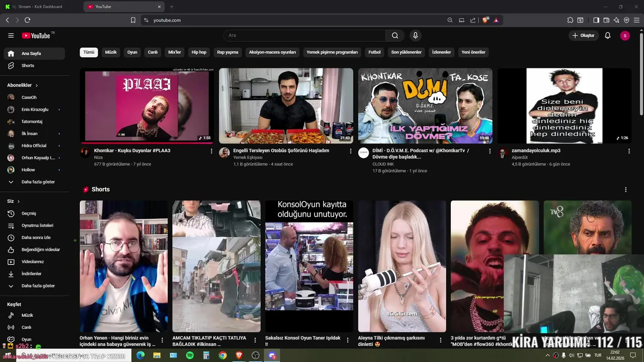Image resolution: width=644 pixels, height=362 pixels.
Task: Open Enis Kirazoglu subscription channel
Action: point(34,110)
